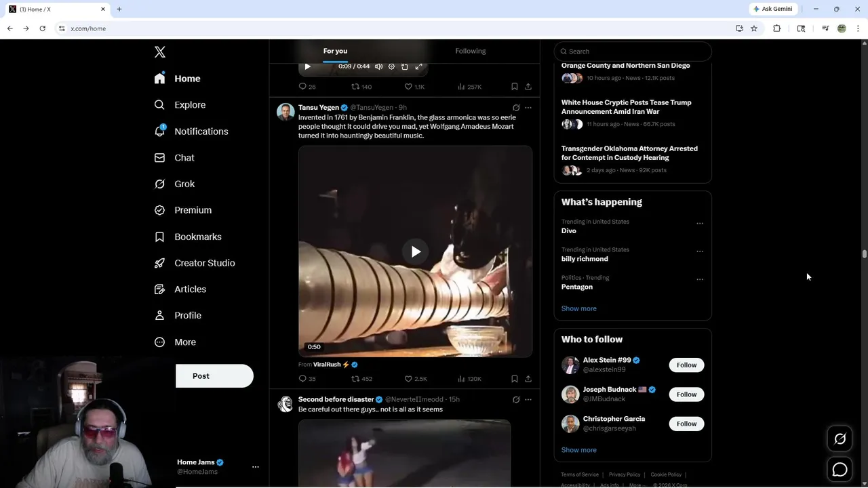Play the top video using play control
Viewport: 868px width, 488px height.
click(308, 66)
